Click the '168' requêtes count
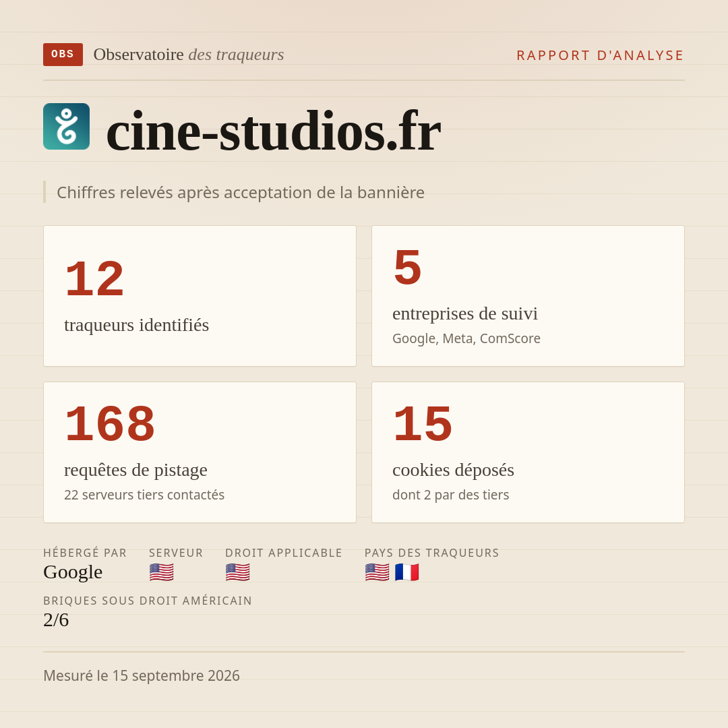Viewport: 728px width, 728px height. 110,424
